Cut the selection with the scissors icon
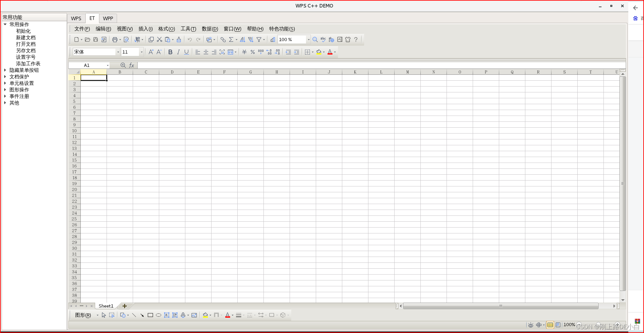Viewport: 644px width, 333px height. [159, 40]
